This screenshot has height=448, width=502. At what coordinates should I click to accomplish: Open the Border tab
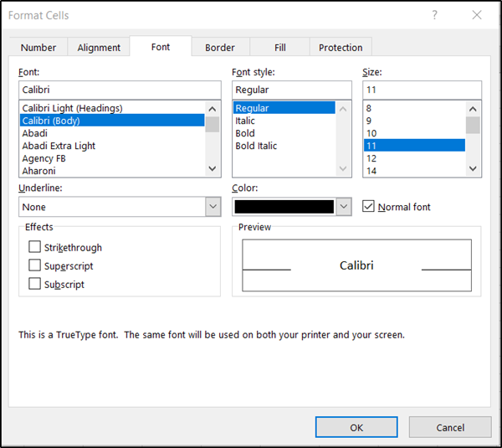tap(220, 48)
